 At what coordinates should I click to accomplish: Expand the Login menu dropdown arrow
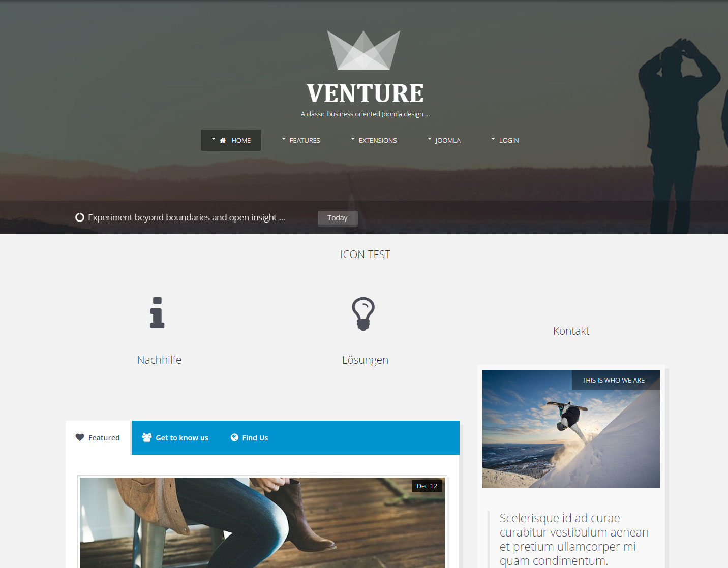tap(493, 138)
